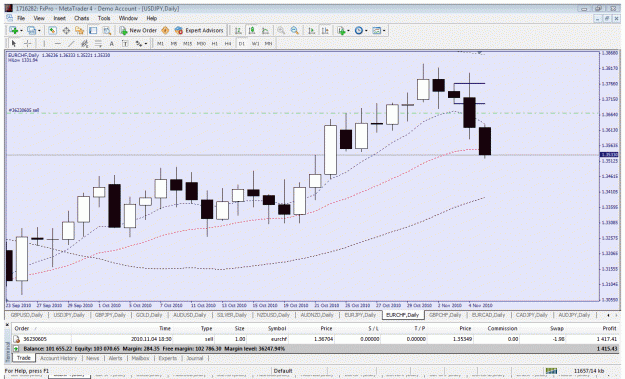Expand the Templates dropdown arrow
The height and width of the screenshot is (379, 625).
pos(384,31)
